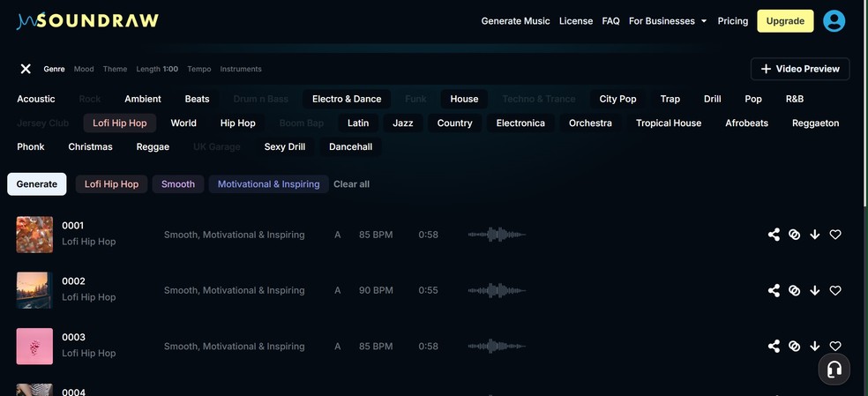Click the Generate button

point(36,183)
